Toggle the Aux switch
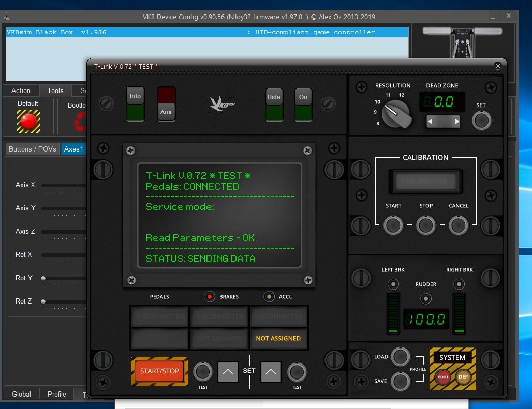 point(166,104)
